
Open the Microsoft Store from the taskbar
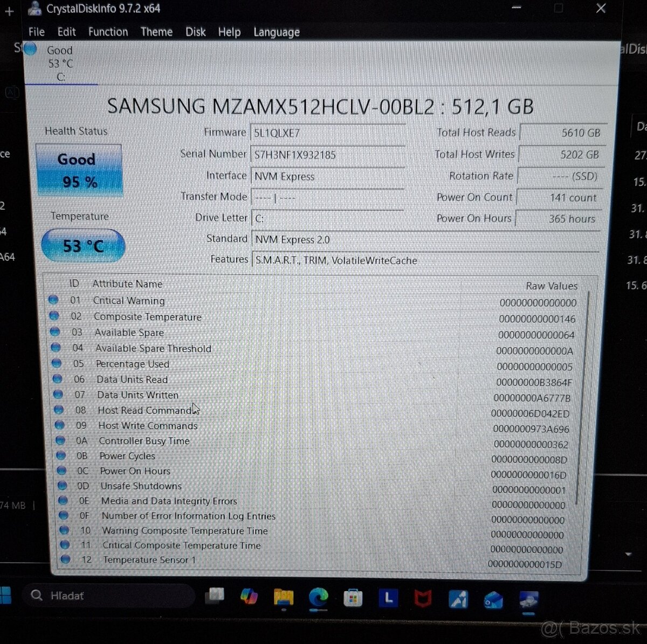point(354,598)
